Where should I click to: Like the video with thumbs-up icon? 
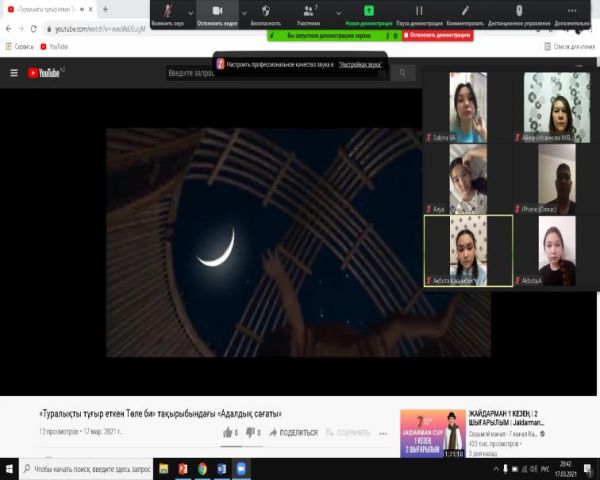pos(227,433)
